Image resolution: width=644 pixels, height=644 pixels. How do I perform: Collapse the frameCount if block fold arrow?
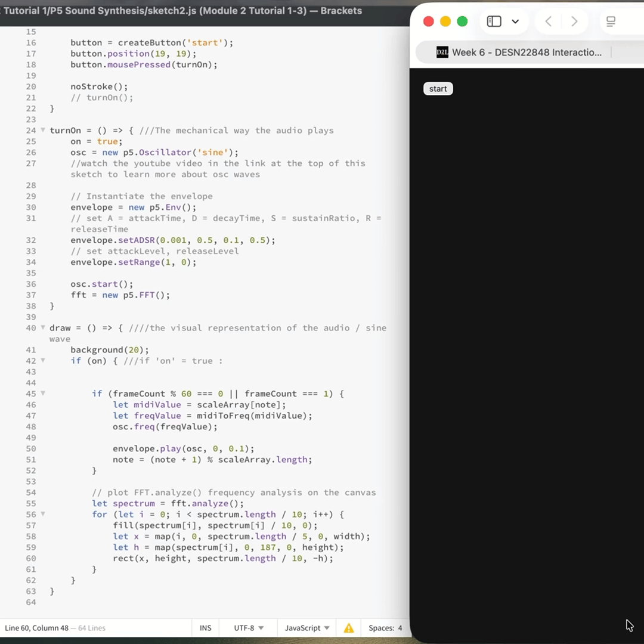[42, 394]
